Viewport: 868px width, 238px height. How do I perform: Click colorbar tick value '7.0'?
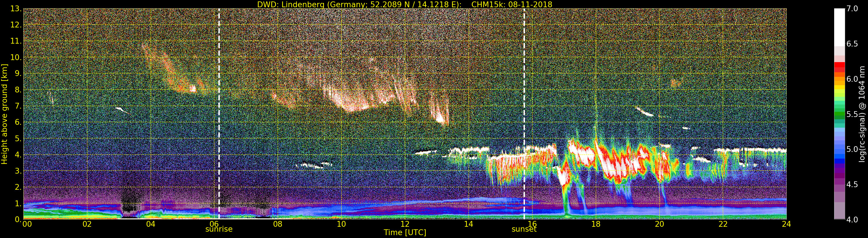coord(852,9)
